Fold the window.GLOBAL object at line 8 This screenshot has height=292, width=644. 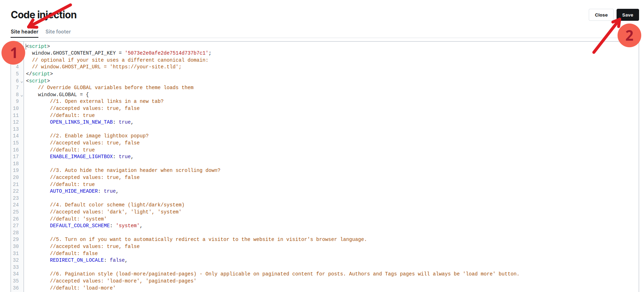(22, 95)
